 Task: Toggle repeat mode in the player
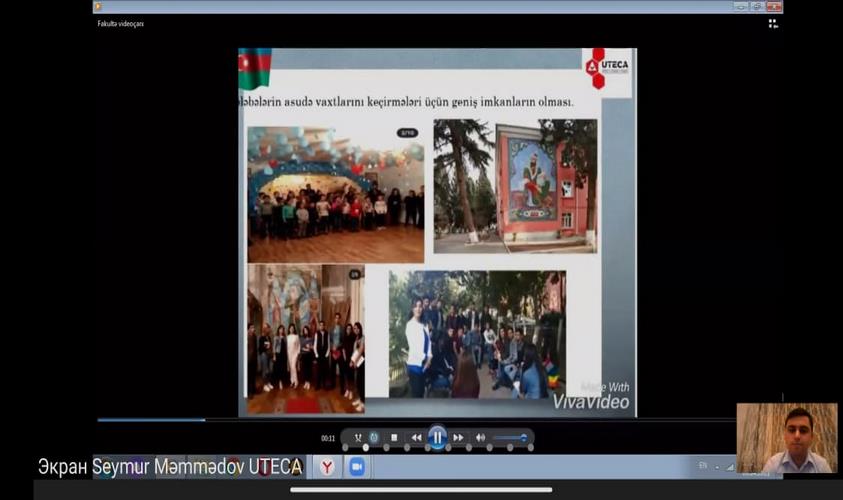tap(374, 438)
